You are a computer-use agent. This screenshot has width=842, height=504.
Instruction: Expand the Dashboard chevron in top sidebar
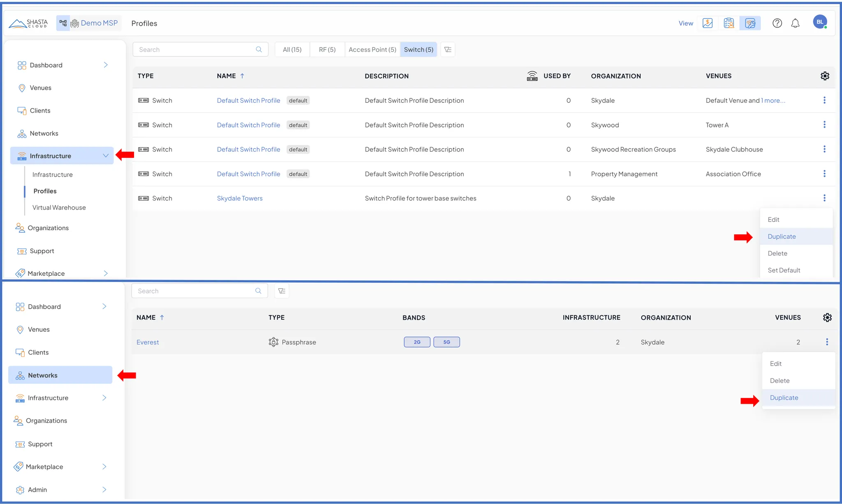click(x=106, y=65)
